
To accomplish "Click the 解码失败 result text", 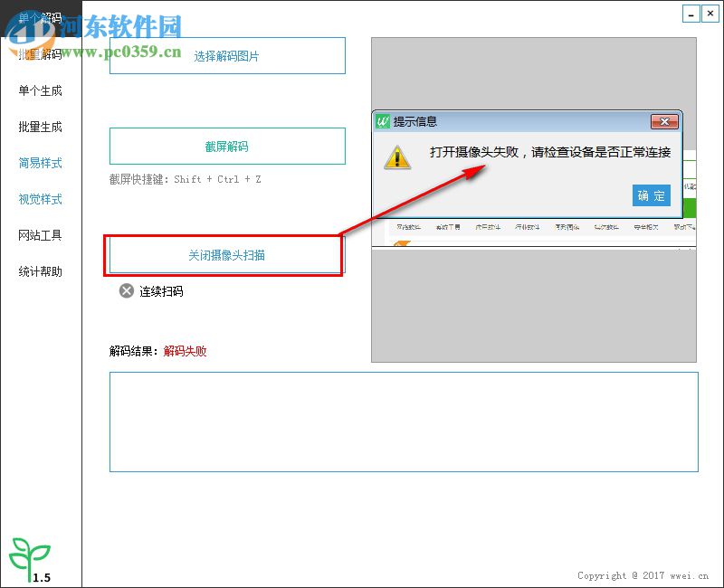I will 184,351.
